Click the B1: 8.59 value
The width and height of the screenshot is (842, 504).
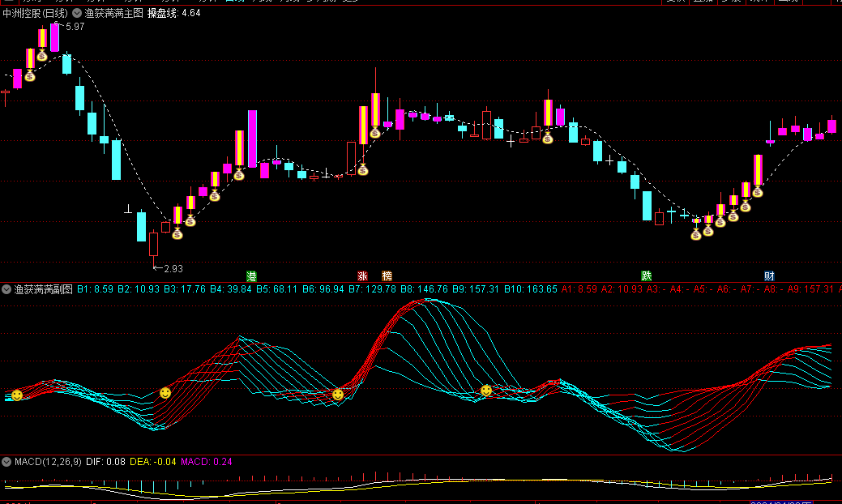tap(95, 289)
